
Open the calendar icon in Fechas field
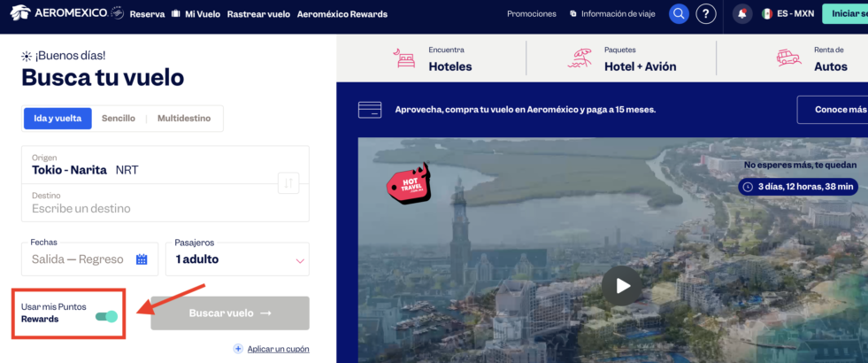point(142,259)
